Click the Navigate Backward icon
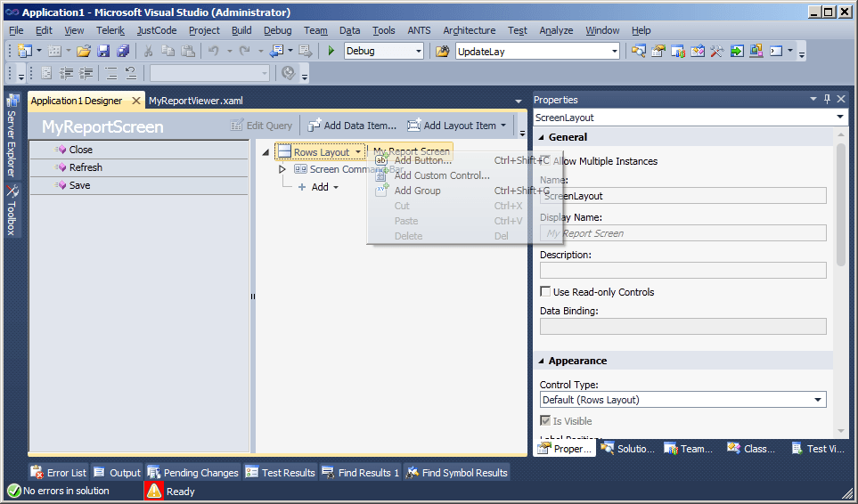The image size is (858, 504). [277, 52]
